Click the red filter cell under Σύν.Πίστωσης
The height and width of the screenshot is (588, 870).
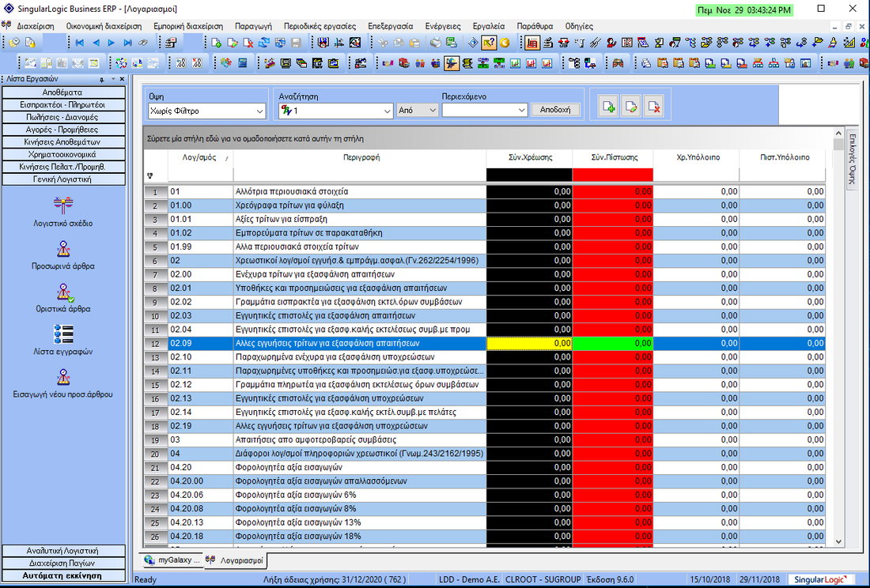pos(612,175)
